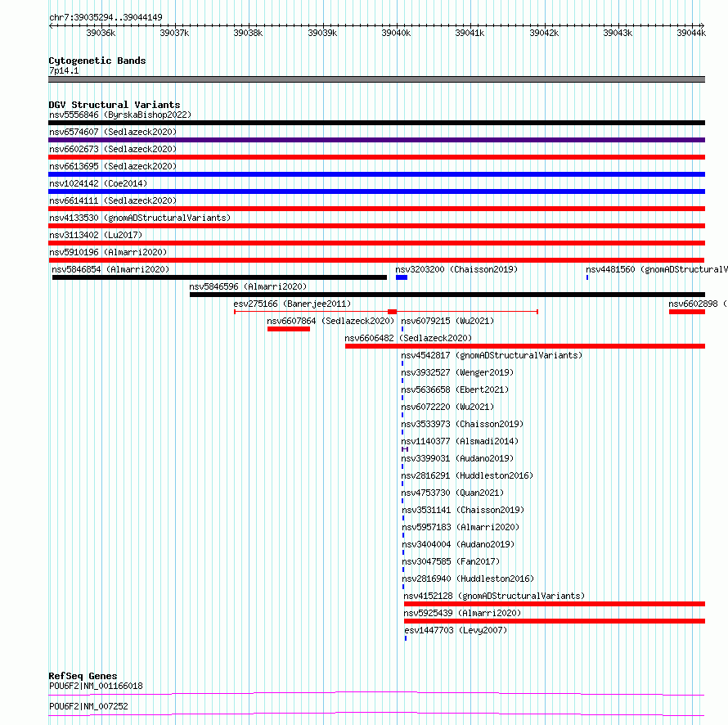The width and height of the screenshot is (728, 725).
Task: Click the black bar under nsv5556846
Action: pos(376,123)
